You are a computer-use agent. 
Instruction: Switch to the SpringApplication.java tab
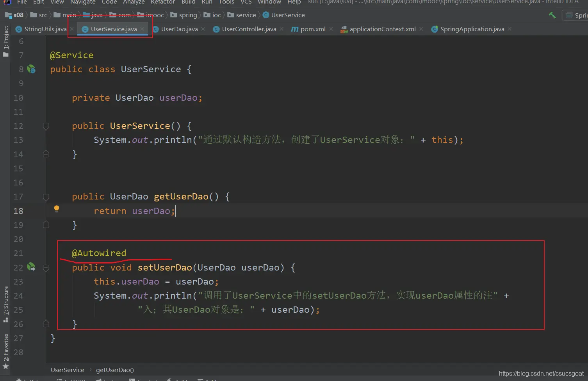[x=472, y=29]
